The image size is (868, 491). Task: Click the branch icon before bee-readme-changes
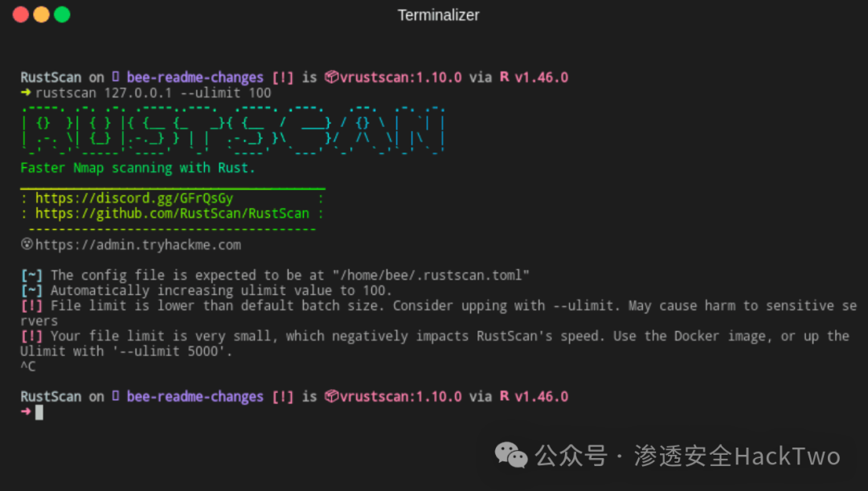pos(115,77)
